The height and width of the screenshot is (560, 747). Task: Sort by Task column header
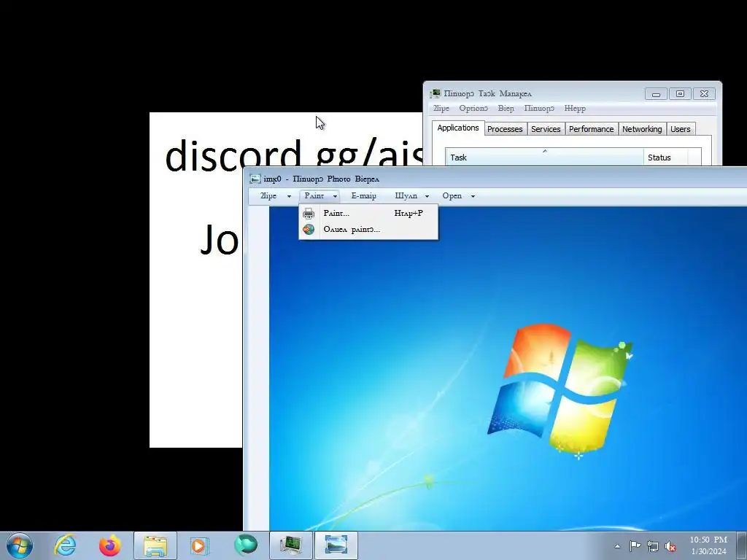click(x=544, y=157)
